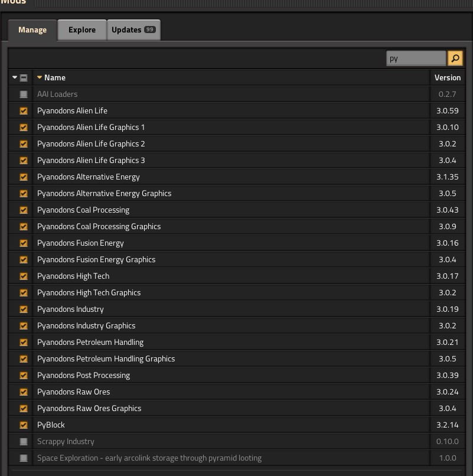Select 'Pyanodons Industry' mod name
The height and width of the screenshot is (476, 473).
tap(70, 309)
